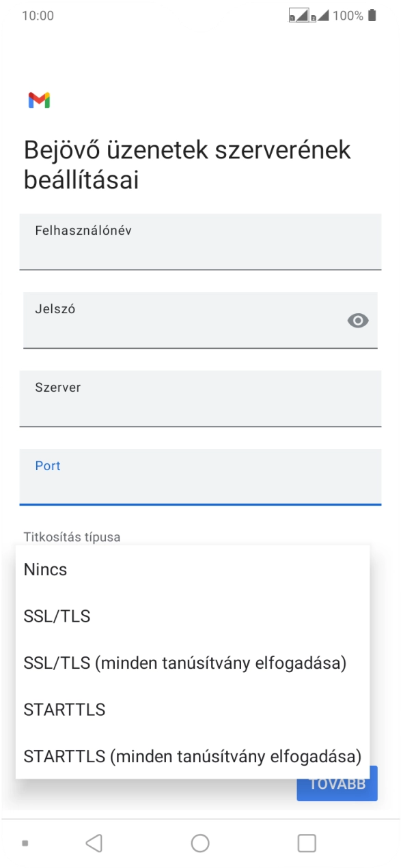Click the heading Bejövő üzenetek szerverének beállításai
Viewport: 401px width, 868px height.
click(187, 163)
